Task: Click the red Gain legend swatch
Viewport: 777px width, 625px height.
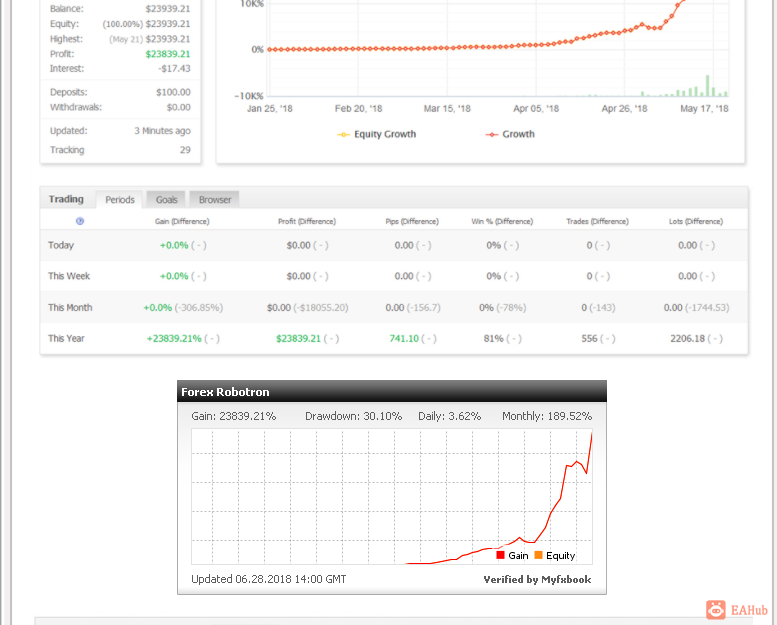Action: tap(500, 555)
